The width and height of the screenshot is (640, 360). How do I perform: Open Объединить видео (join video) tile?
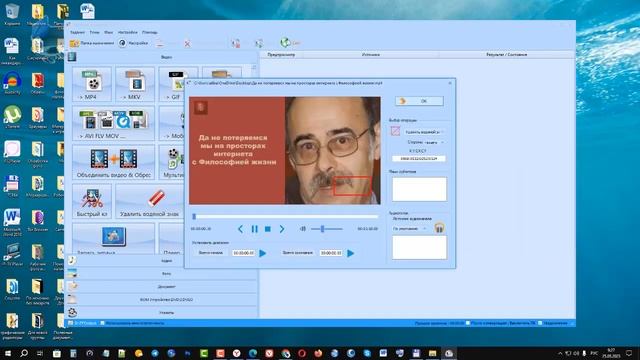[113, 162]
